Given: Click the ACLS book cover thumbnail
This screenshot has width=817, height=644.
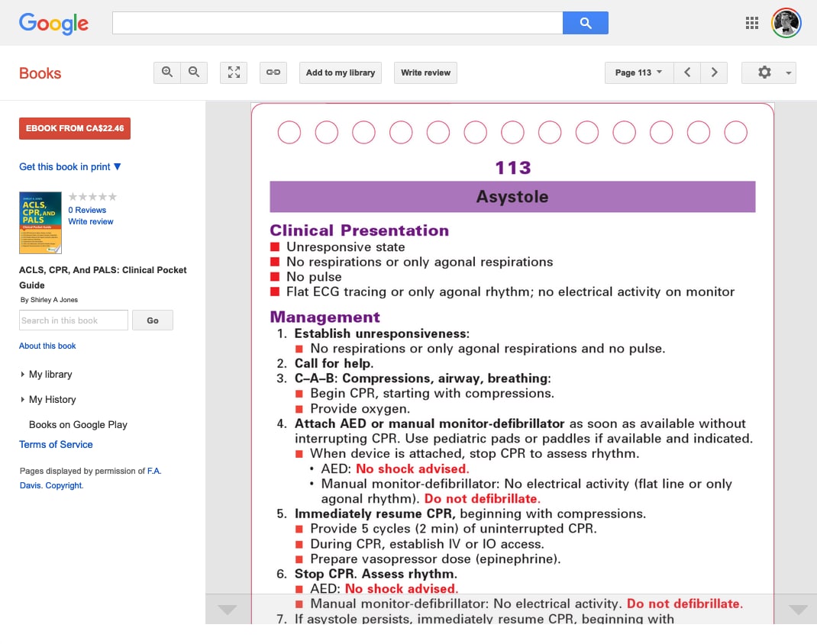Looking at the screenshot, I should (40, 222).
